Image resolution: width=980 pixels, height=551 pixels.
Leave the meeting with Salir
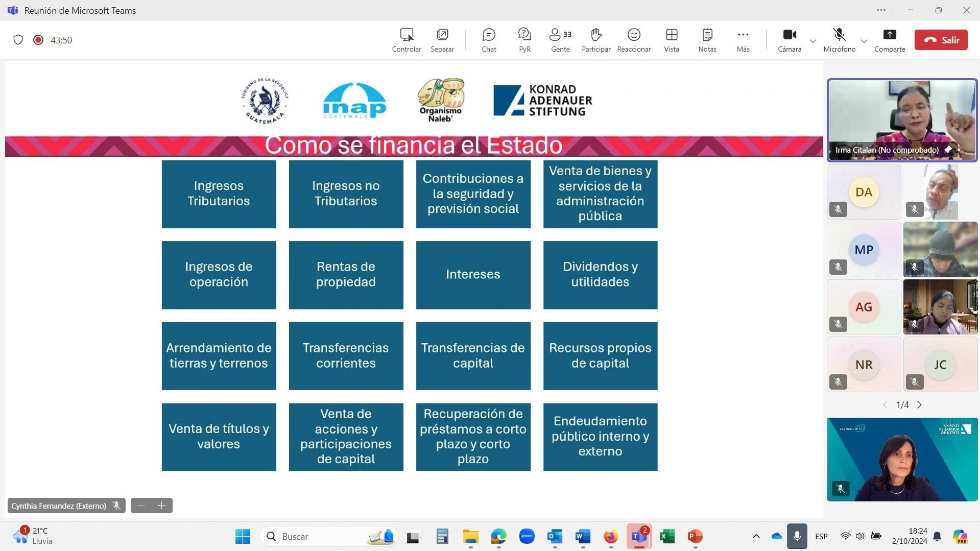click(941, 40)
